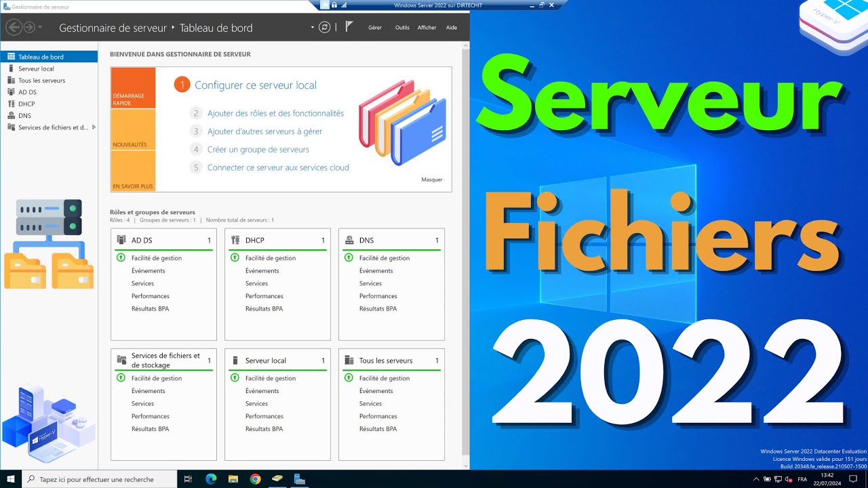The image size is (868, 488).
Task: Switch the FRA input language
Action: point(803,479)
